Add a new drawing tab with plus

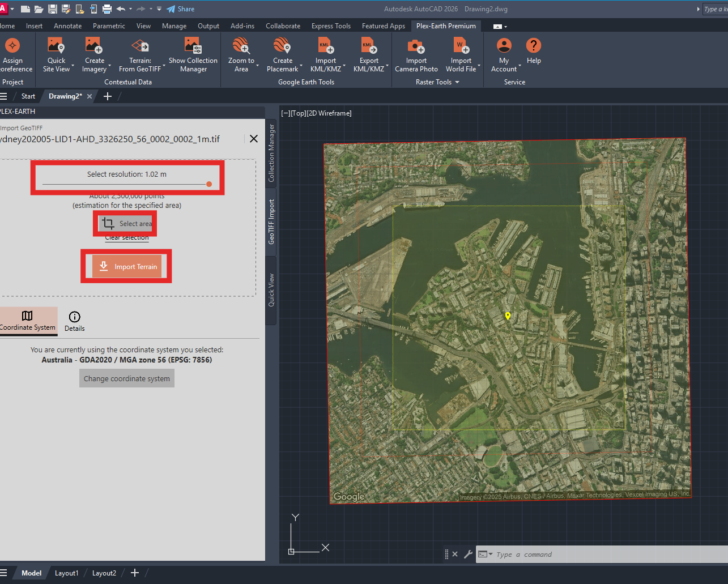pos(108,96)
